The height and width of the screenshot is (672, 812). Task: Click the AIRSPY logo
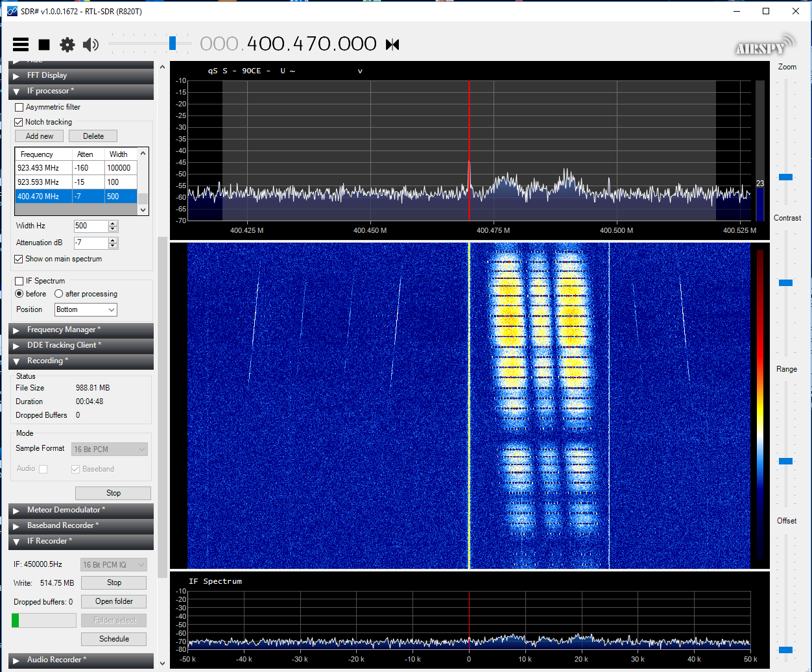(x=765, y=45)
